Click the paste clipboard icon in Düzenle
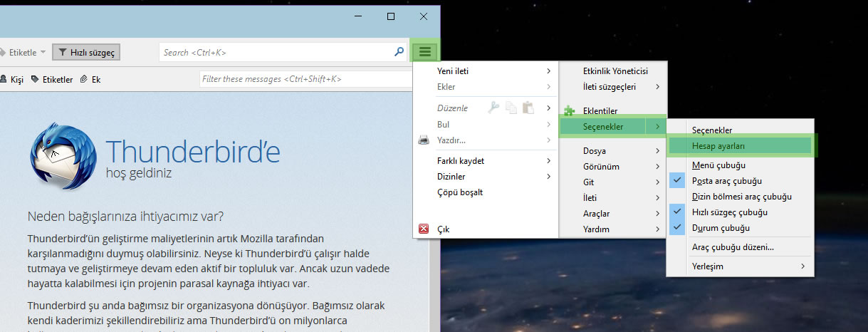This screenshot has width=868, height=332. (528, 108)
